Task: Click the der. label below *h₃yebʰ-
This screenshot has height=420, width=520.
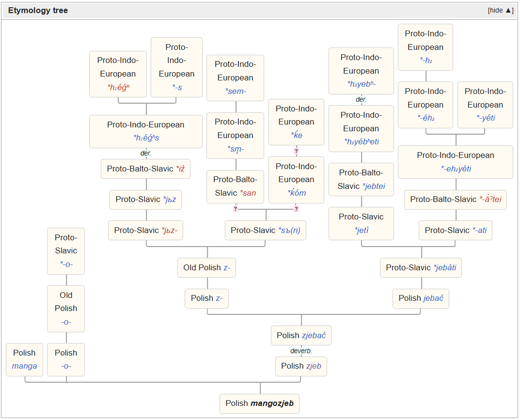Action: 361,99
